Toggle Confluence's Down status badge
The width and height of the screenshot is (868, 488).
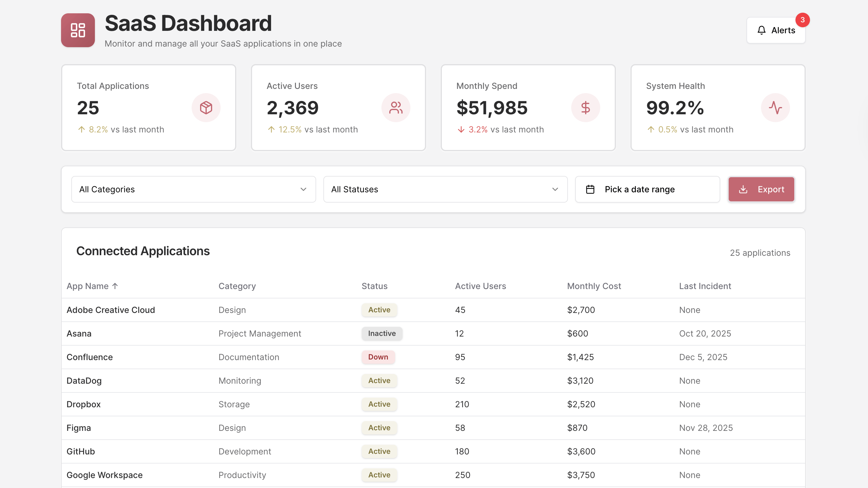[x=378, y=357]
